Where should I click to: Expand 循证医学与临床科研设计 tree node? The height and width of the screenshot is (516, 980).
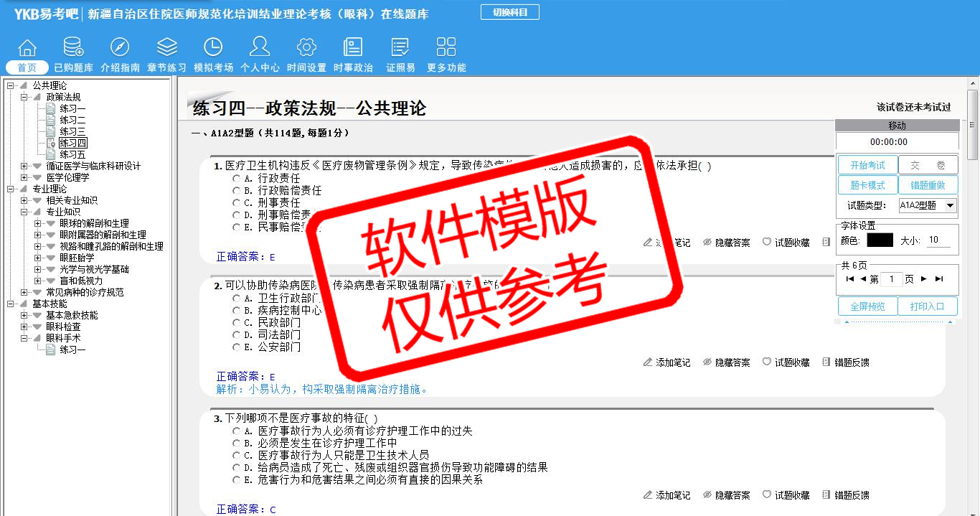[x=24, y=166]
